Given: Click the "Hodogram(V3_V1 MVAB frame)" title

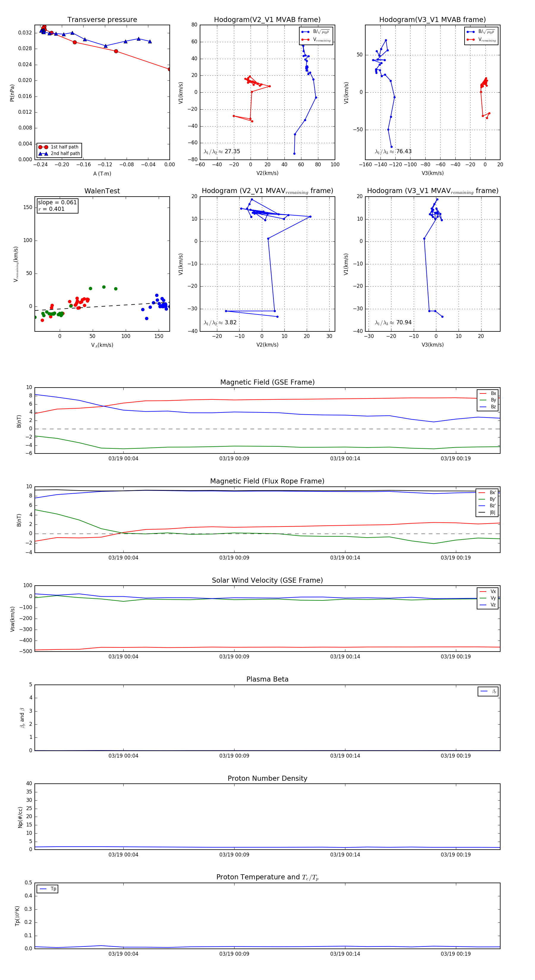Looking at the screenshot, I should tap(432, 20).
